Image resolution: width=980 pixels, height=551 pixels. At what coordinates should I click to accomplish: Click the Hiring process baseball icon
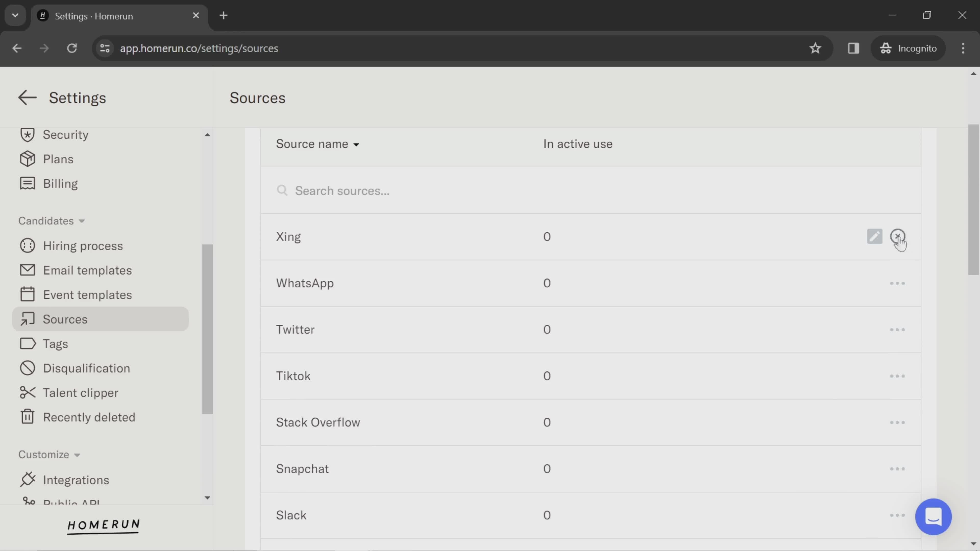pyautogui.click(x=27, y=246)
